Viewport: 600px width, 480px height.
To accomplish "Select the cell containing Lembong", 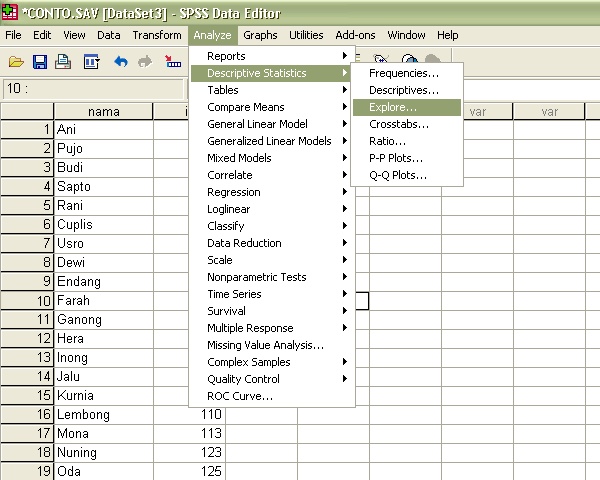I will [104, 415].
